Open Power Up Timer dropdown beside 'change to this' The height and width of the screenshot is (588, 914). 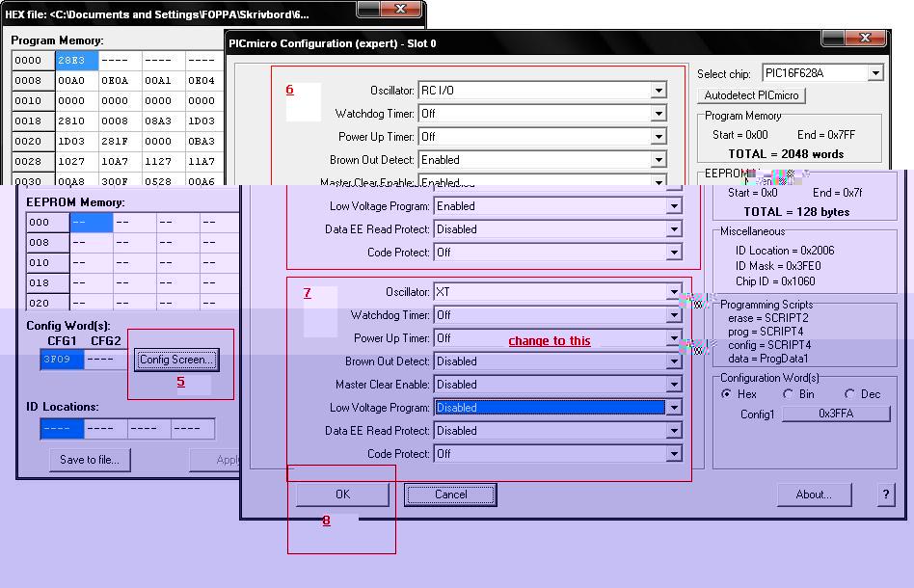click(558, 338)
